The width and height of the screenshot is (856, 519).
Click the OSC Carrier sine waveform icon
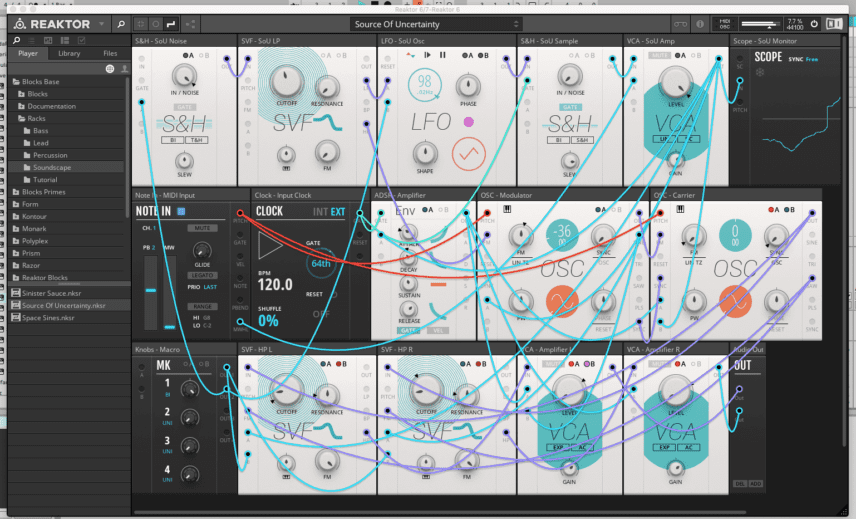(735, 301)
